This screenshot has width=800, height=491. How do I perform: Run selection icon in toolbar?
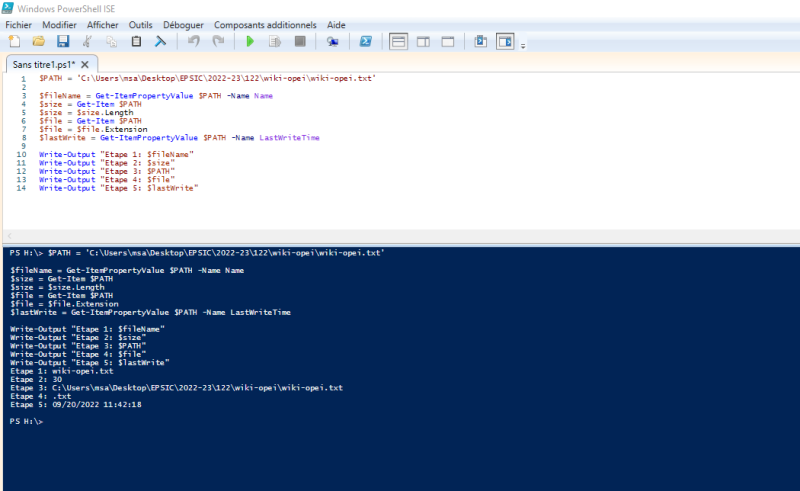[275, 41]
